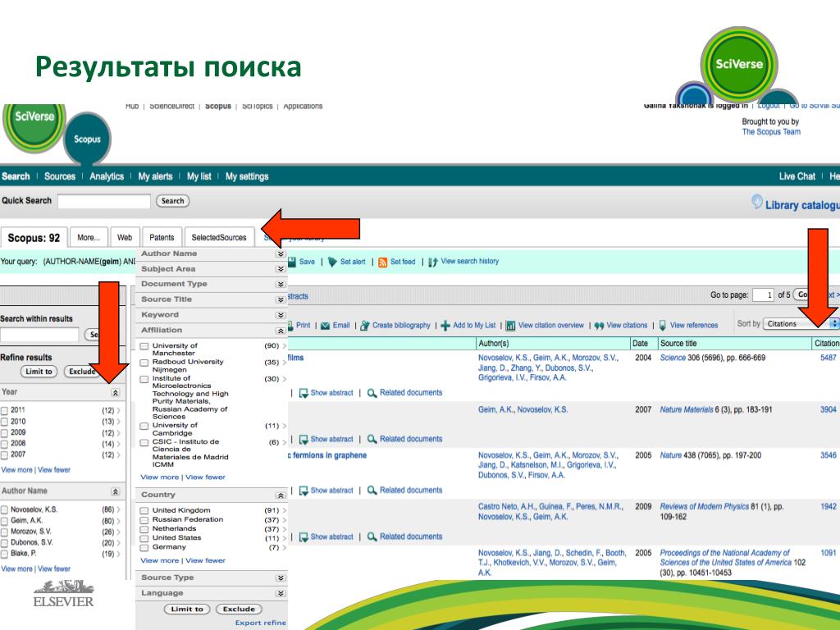The image size is (840, 630).
Task: Related documents magnifier for the Nature Materials article
Action: click(x=372, y=440)
